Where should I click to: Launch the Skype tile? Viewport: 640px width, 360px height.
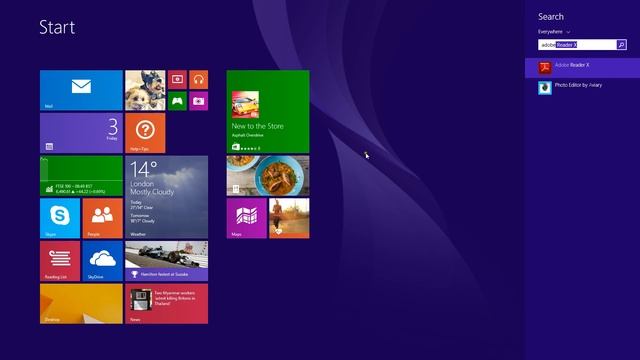click(x=60, y=218)
